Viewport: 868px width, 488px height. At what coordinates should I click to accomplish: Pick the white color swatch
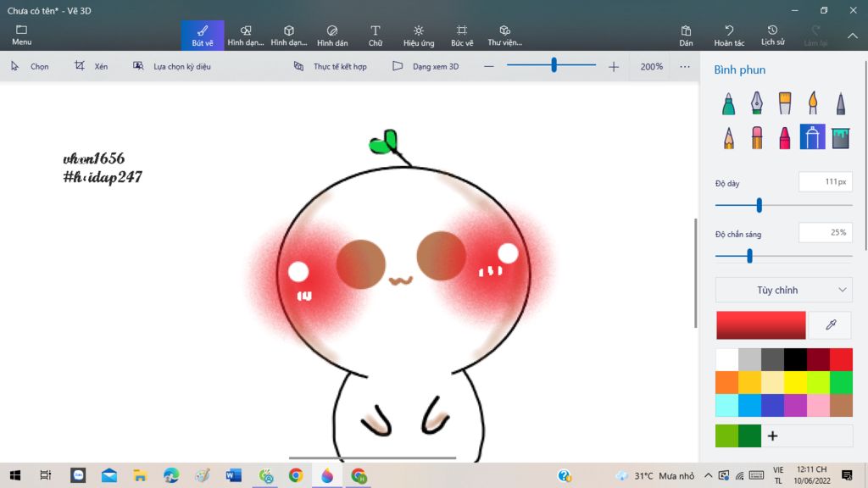pos(726,359)
